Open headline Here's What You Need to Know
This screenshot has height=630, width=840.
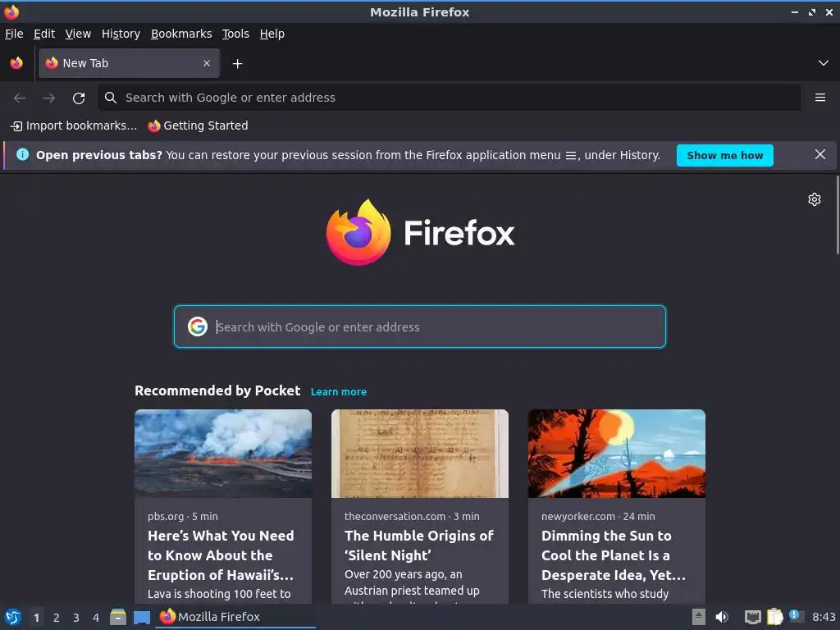tap(221, 555)
